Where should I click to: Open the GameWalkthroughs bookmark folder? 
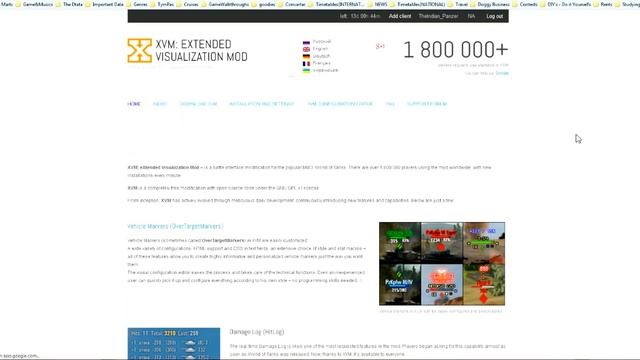point(225,4)
